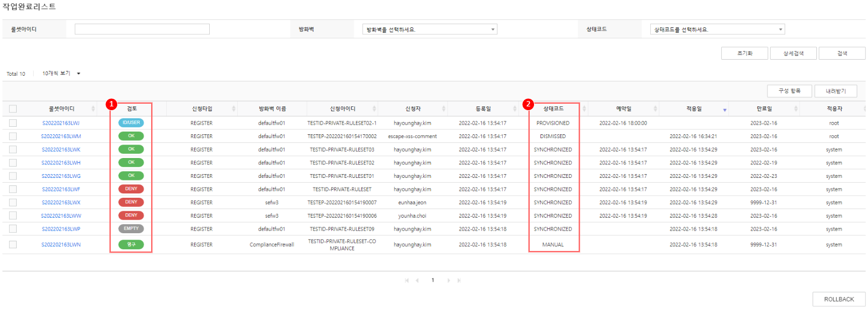Click the blue descending arrow on 적용일 header
Screen dimensions: 868x309
[x=725, y=110]
